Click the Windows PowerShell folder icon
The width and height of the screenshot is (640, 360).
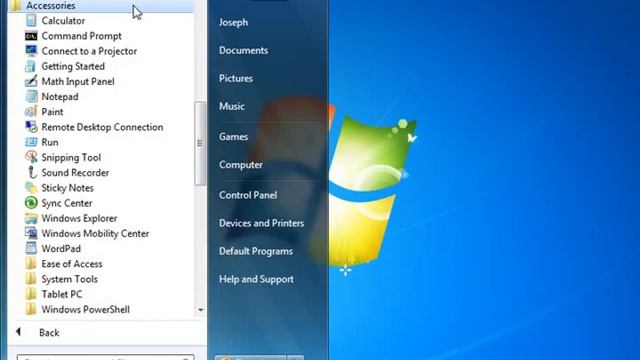click(31, 309)
